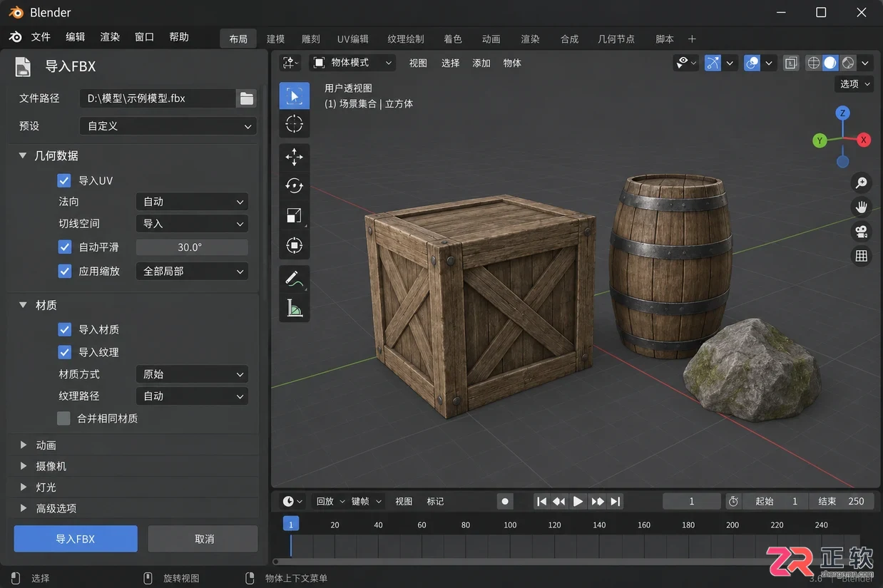The height and width of the screenshot is (588, 883).
Task: Open the 选项 button in viewport
Action: [x=854, y=84]
